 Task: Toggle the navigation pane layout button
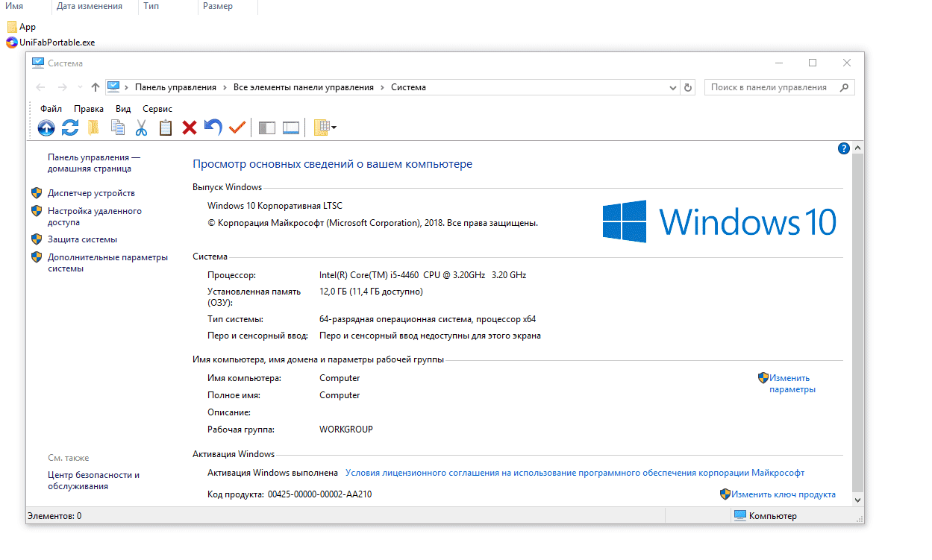pyautogui.click(x=266, y=128)
